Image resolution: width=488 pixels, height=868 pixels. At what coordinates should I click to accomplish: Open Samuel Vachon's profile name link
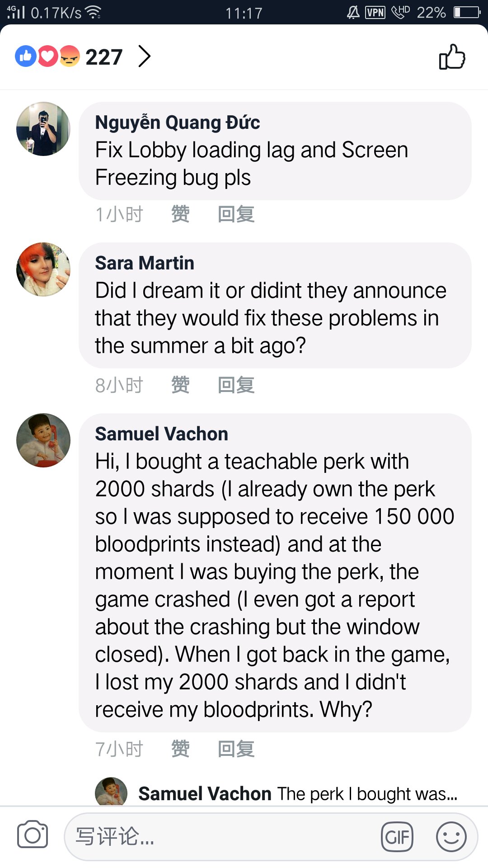[x=161, y=434]
